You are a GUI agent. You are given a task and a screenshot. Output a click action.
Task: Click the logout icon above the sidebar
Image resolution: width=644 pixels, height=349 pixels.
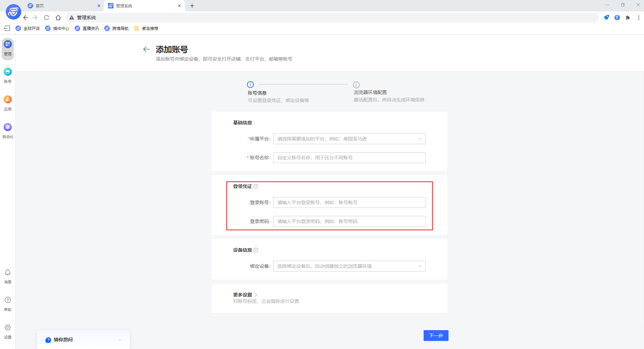[x=7, y=28]
